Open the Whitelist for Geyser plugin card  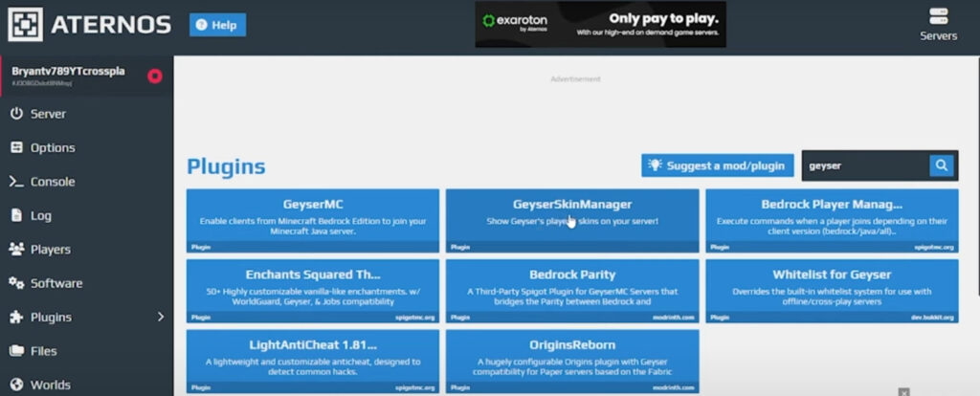click(x=832, y=291)
